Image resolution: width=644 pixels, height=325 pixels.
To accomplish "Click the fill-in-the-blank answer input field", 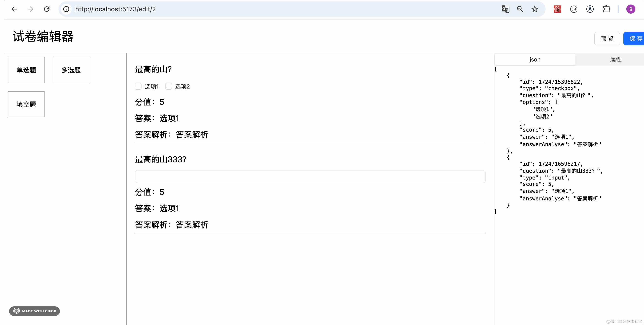I will click(310, 177).
